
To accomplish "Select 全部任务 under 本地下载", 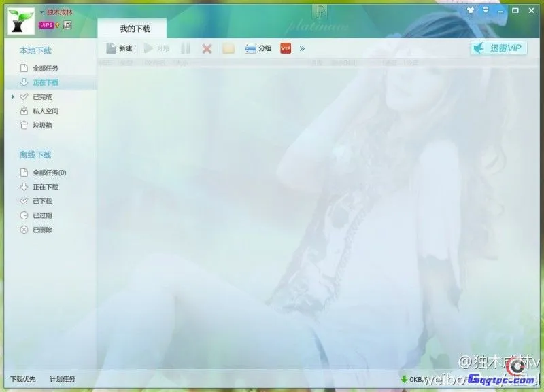I will point(44,68).
